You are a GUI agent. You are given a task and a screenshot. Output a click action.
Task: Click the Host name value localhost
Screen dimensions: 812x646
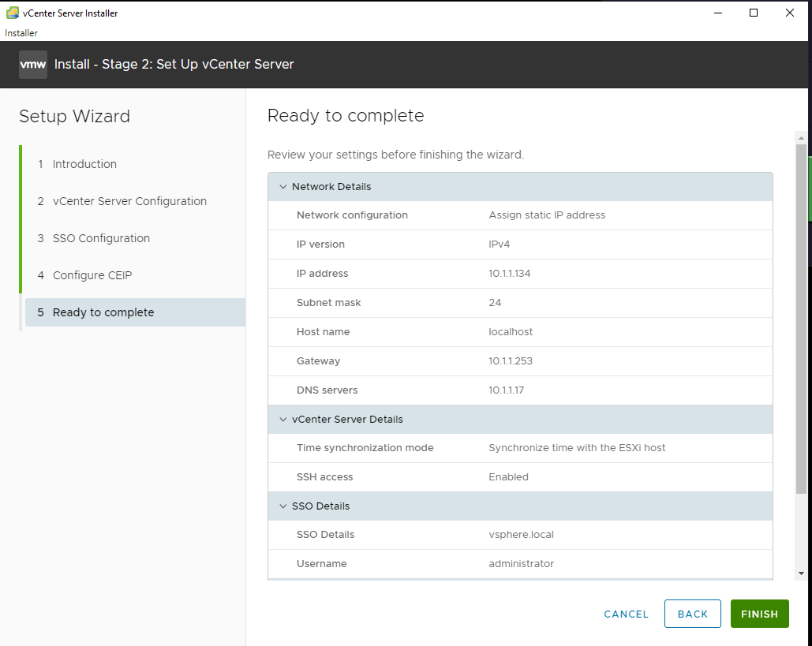pyautogui.click(x=511, y=332)
